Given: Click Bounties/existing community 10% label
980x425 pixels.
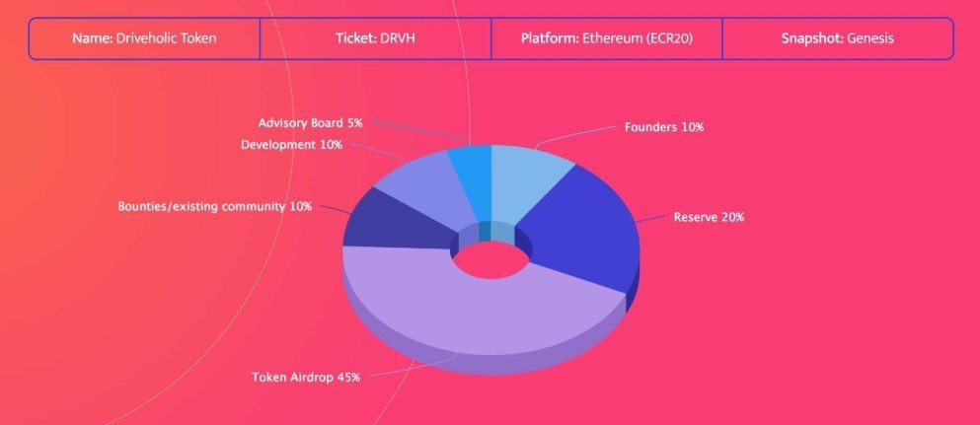Looking at the screenshot, I should [214, 206].
